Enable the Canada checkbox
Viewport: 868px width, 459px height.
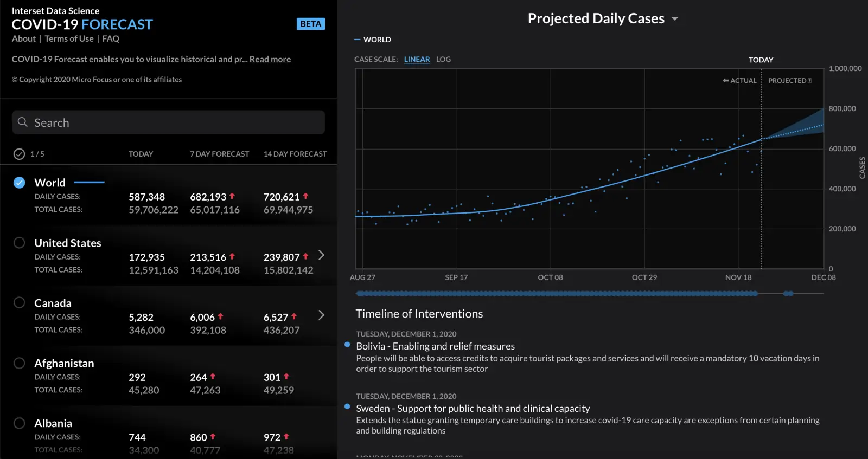pyautogui.click(x=19, y=303)
